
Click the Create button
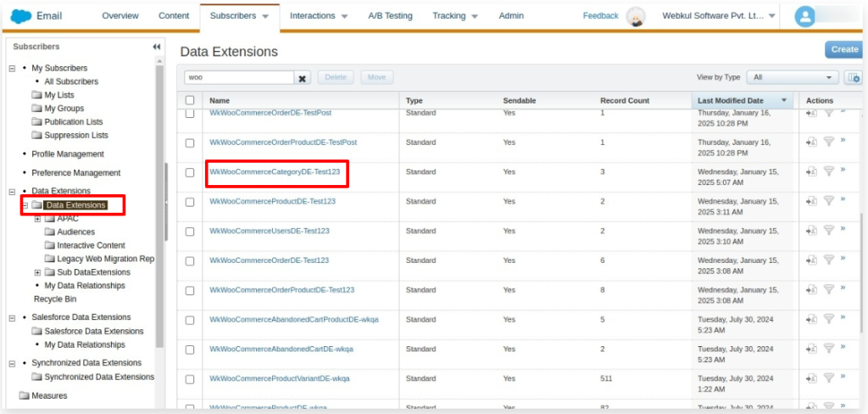pos(844,49)
